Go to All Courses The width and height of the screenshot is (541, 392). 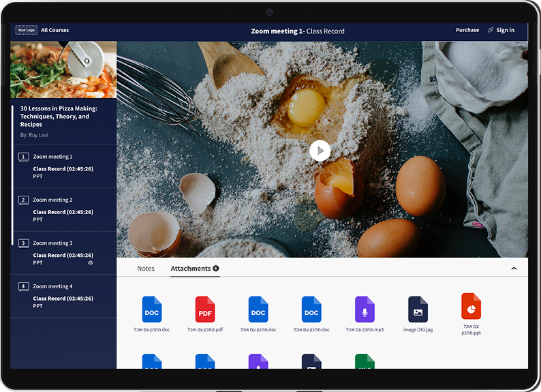55,30
